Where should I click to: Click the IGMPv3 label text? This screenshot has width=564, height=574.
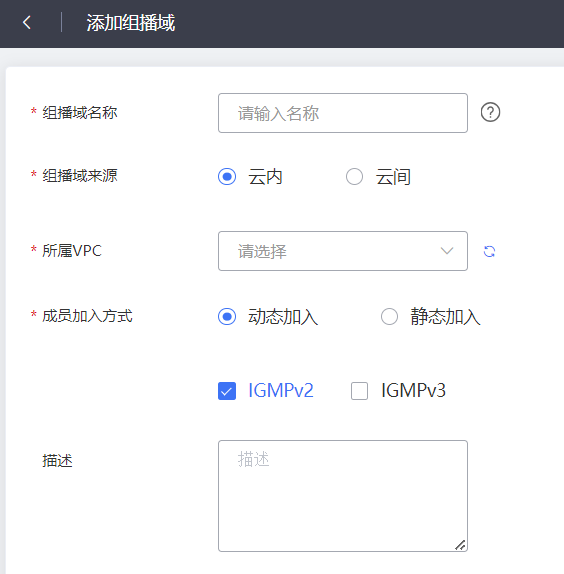pyautogui.click(x=413, y=390)
